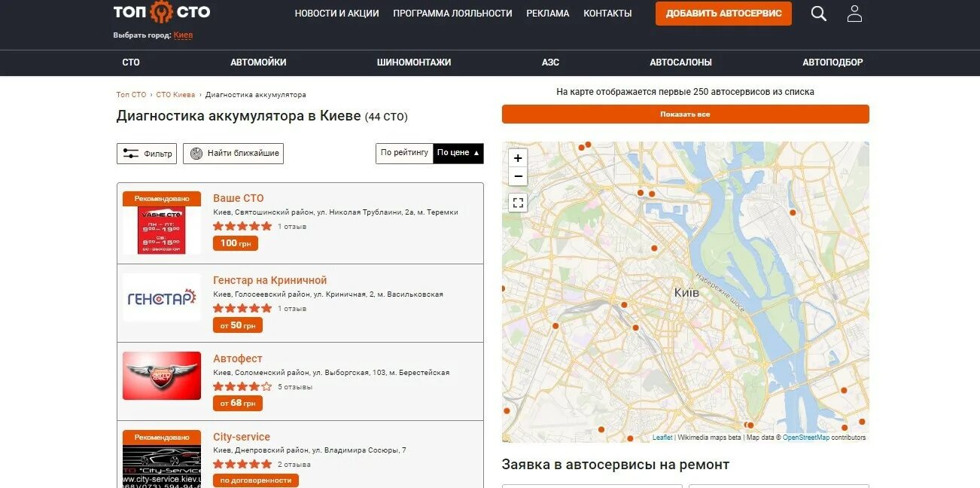Image resolution: width=980 pixels, height=488 pixels.
Task: Switch to Шиномонтажи category
Action: tap(414, 63)
